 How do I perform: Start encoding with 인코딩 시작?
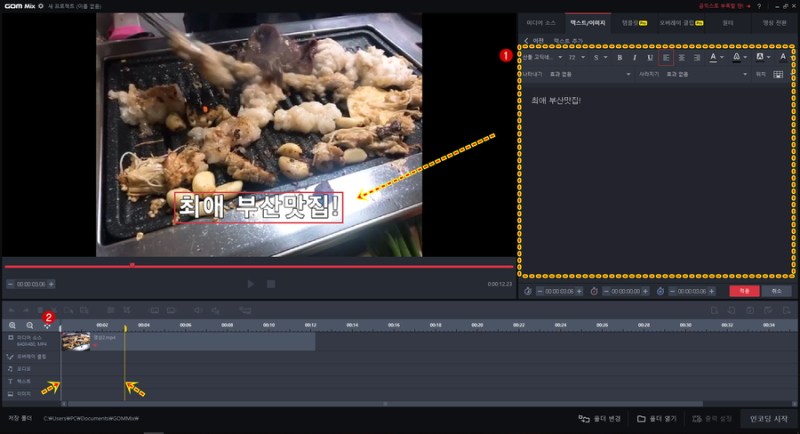pyautogui.click(x=768, y=419)
